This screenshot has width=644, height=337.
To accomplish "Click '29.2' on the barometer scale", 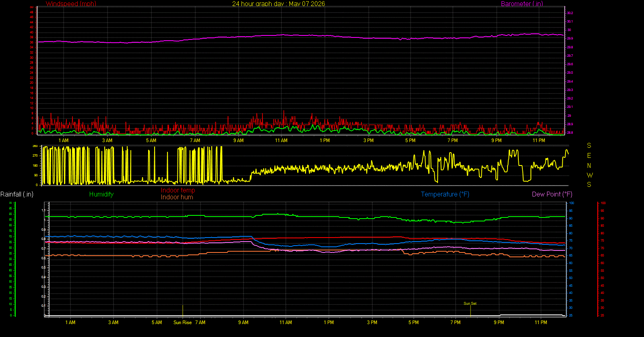I will coord(570,98).
